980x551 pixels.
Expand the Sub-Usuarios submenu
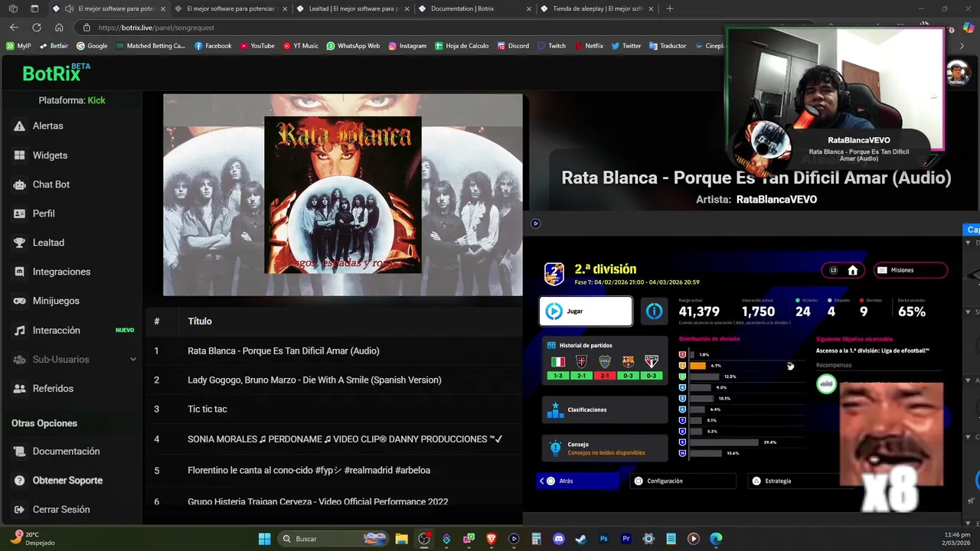pyautogui.click(x=73, y=360)
